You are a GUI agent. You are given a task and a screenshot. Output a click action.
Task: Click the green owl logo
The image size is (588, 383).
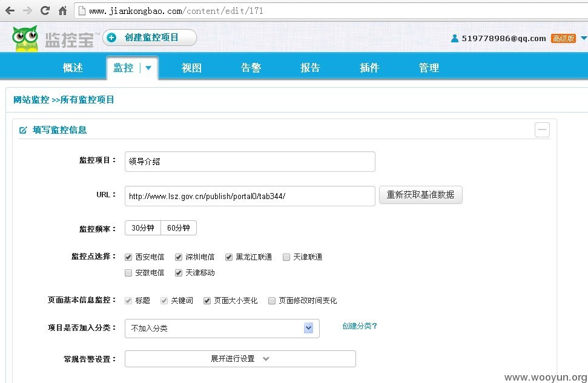[25, 38]
